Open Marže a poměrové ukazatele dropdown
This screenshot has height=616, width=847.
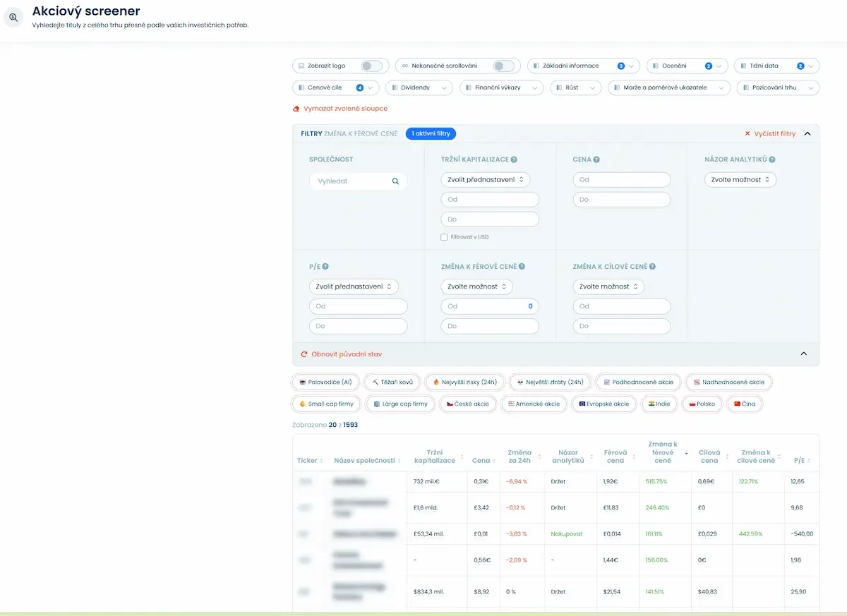(668, 88)
